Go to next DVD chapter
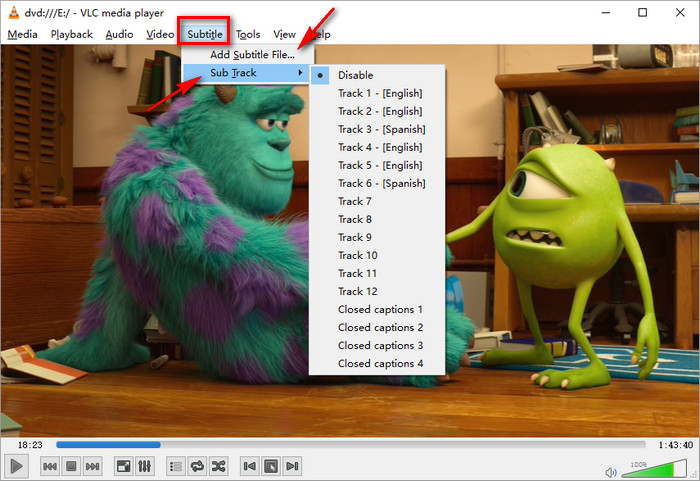Screen dimensions: 700x481 (292, 466)
